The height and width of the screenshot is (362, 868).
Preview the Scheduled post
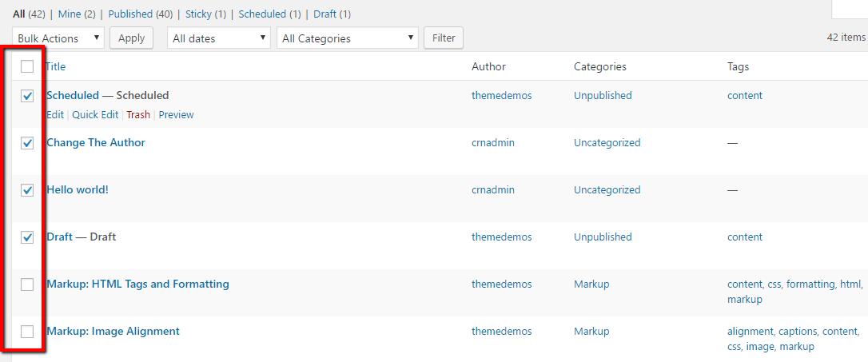(176, 115)
